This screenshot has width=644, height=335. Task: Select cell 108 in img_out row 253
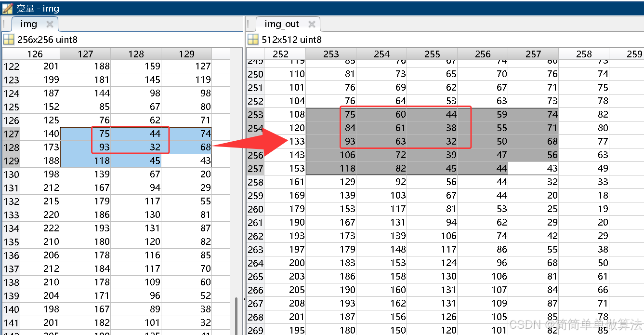[285, 114]
